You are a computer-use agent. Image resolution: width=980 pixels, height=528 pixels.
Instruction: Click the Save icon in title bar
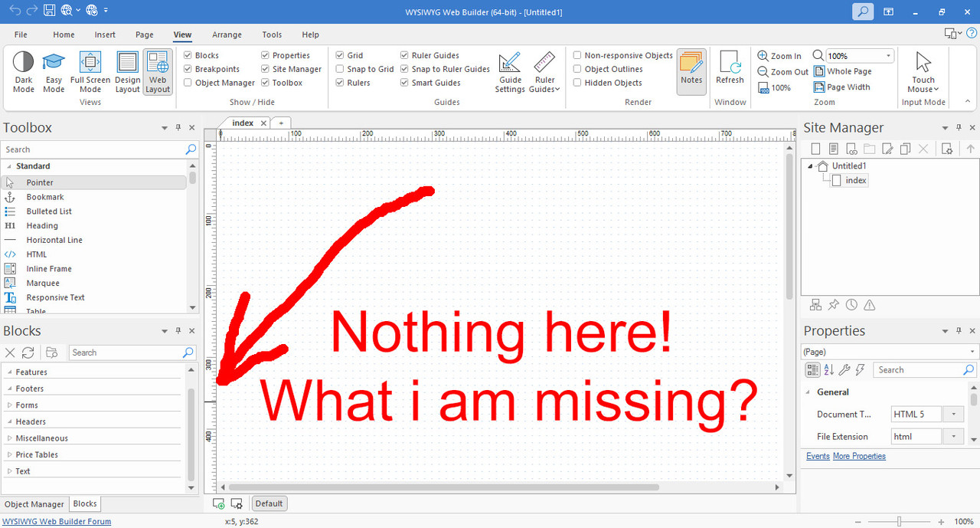tap(49, 11)
